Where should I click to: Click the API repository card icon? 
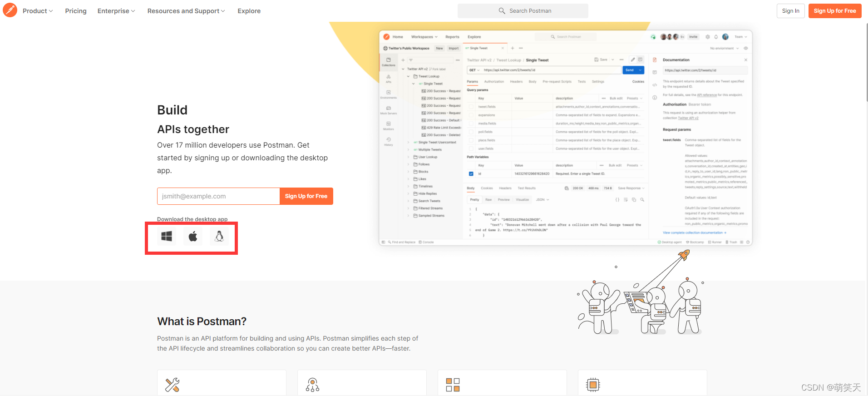tap(312, 385)
